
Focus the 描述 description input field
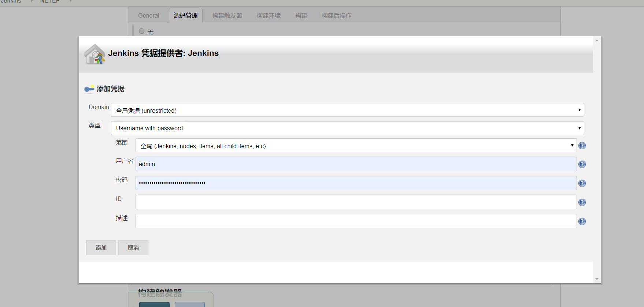(x=356, y=221)
